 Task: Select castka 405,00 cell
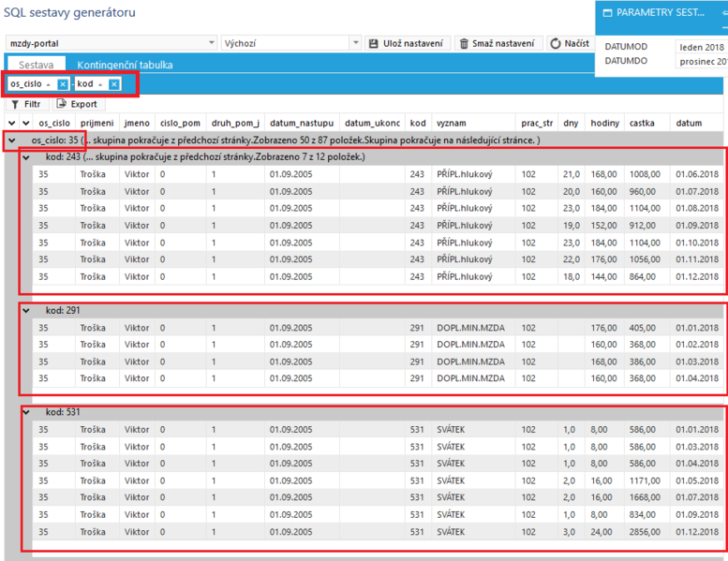646,328
